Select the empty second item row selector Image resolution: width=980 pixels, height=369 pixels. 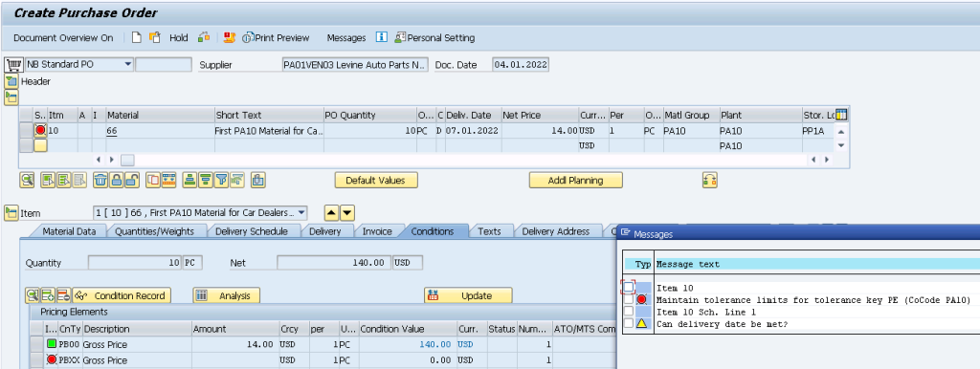pos(26,145)
